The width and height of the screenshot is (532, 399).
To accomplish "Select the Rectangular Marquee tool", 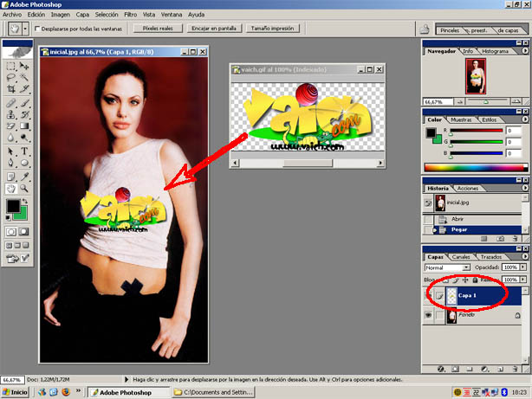I will coord(10,66).
